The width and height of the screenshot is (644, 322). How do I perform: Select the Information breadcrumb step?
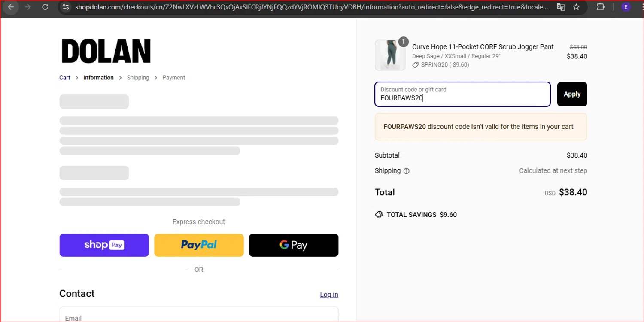99,78
